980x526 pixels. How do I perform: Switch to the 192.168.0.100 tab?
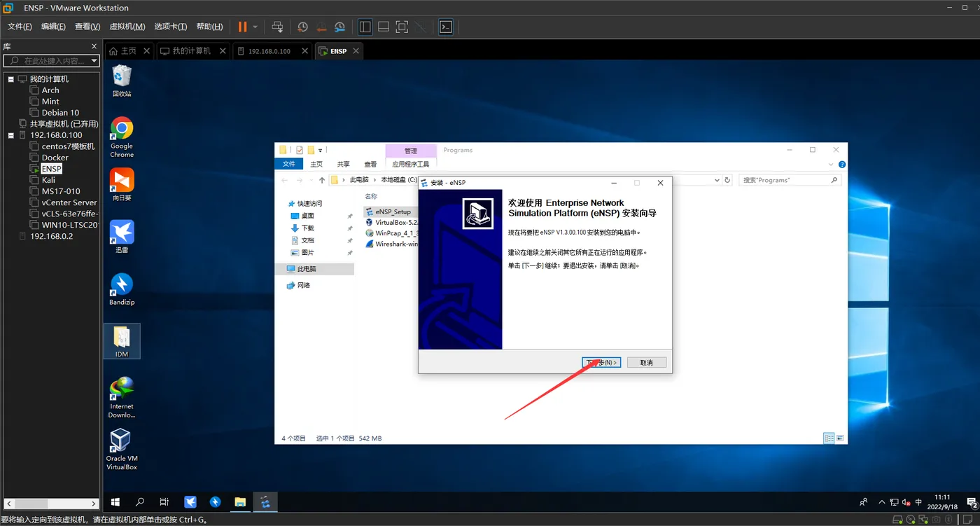(x=269, y=51)
